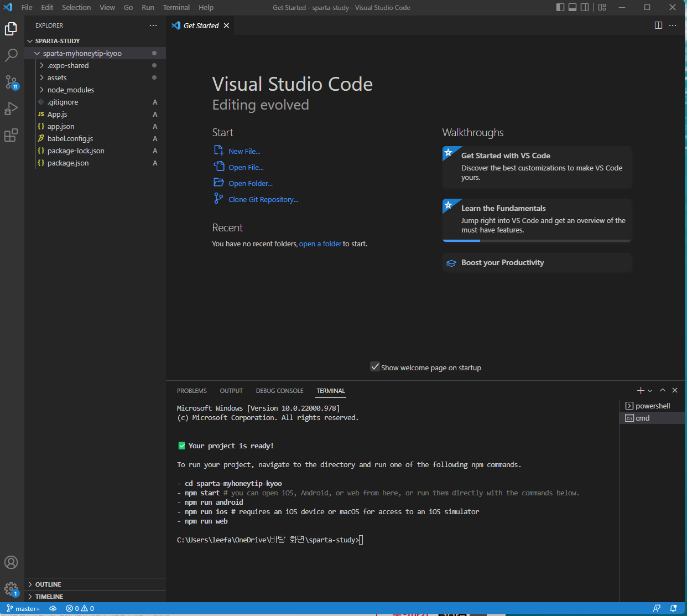The image size is (687, 616).
Task: Close the terminal panel
Action: [x=675, y=390]
